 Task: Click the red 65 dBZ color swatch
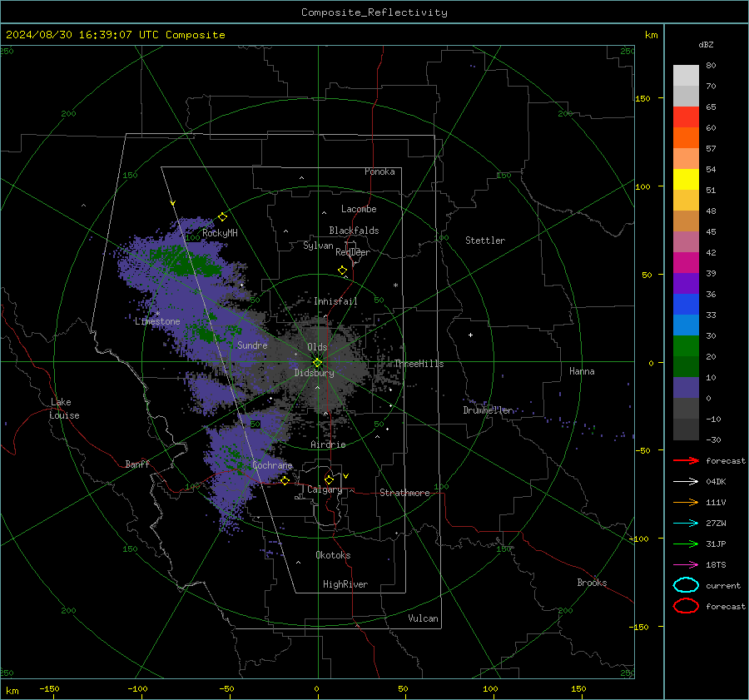point(686,117)
